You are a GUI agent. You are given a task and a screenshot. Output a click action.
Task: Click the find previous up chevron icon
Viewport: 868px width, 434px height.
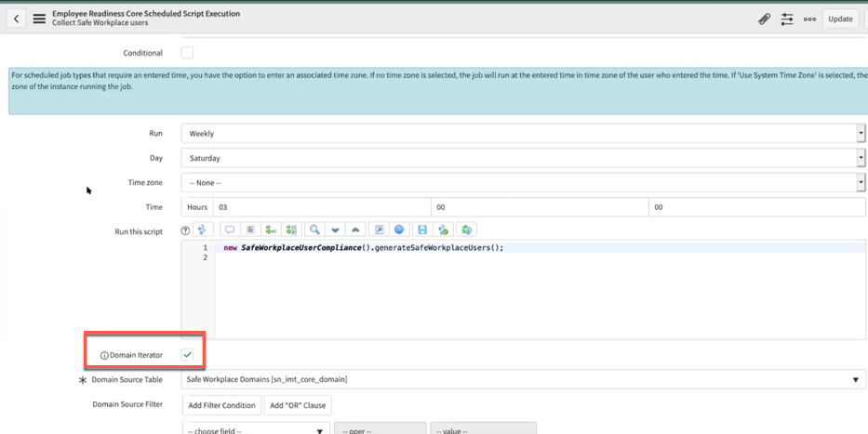click(x=355, y=230)
